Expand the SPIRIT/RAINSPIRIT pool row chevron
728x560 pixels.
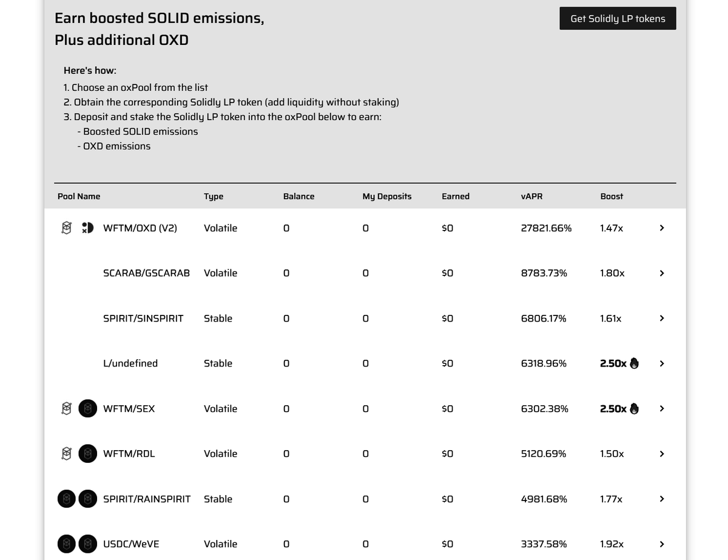coord(662,499)
